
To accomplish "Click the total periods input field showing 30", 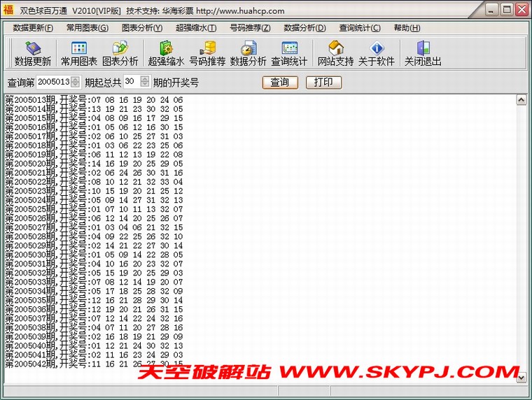I will (132, 82).
